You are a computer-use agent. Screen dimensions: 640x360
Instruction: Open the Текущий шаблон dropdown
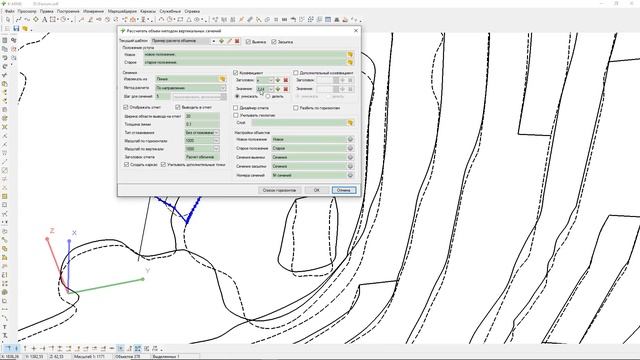pyautogui.click(x=213, y=41)
